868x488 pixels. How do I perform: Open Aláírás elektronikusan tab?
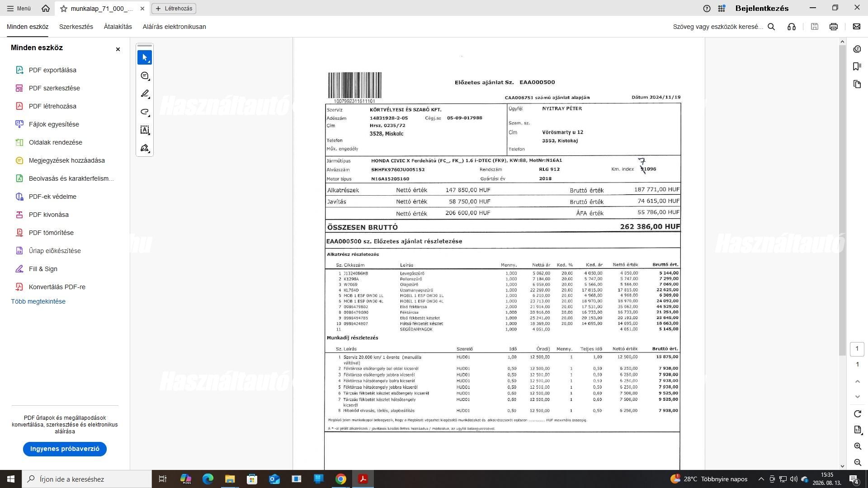[175, 27]
